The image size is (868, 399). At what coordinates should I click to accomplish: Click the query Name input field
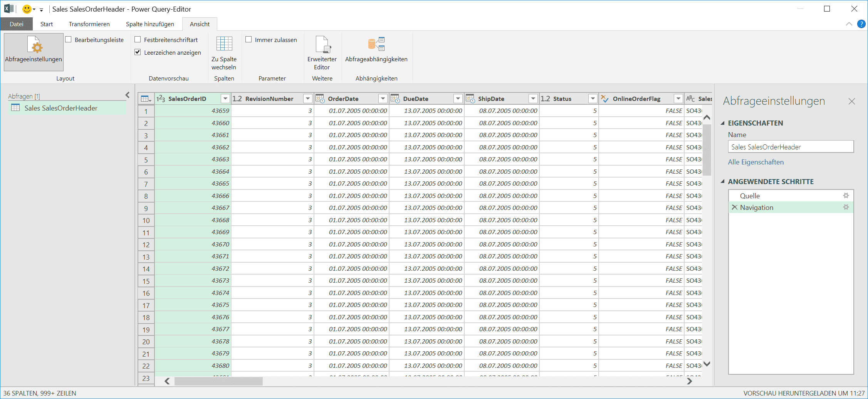pos(791,147)
